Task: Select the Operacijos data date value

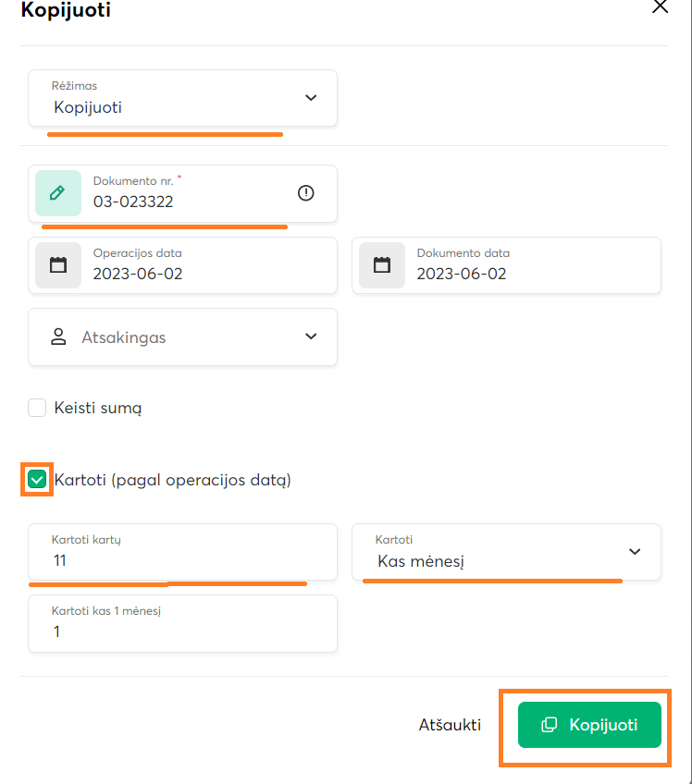Action: (x=138, y=274)
